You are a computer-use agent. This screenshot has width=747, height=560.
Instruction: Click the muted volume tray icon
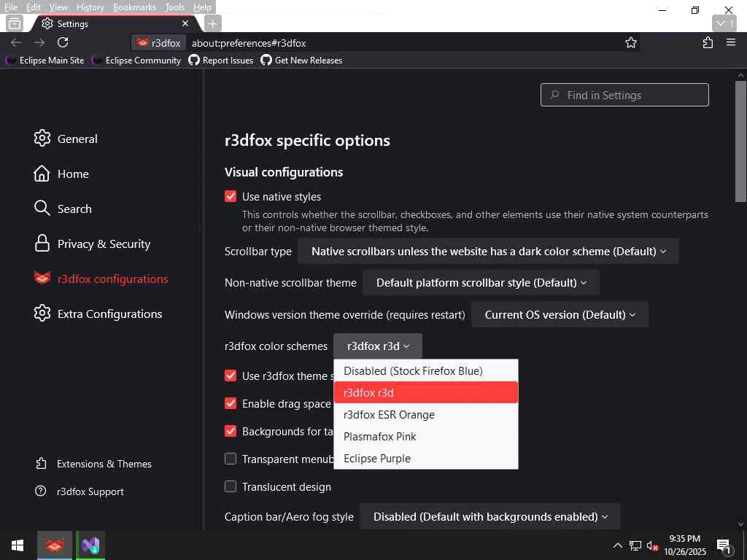coord(651,545)
